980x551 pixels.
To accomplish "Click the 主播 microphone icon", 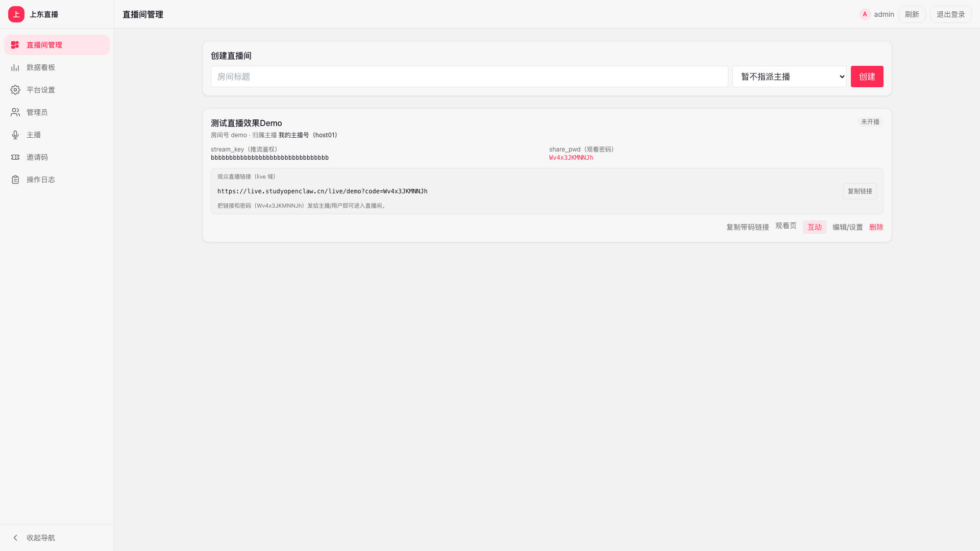I will click(x=15, y=135).
